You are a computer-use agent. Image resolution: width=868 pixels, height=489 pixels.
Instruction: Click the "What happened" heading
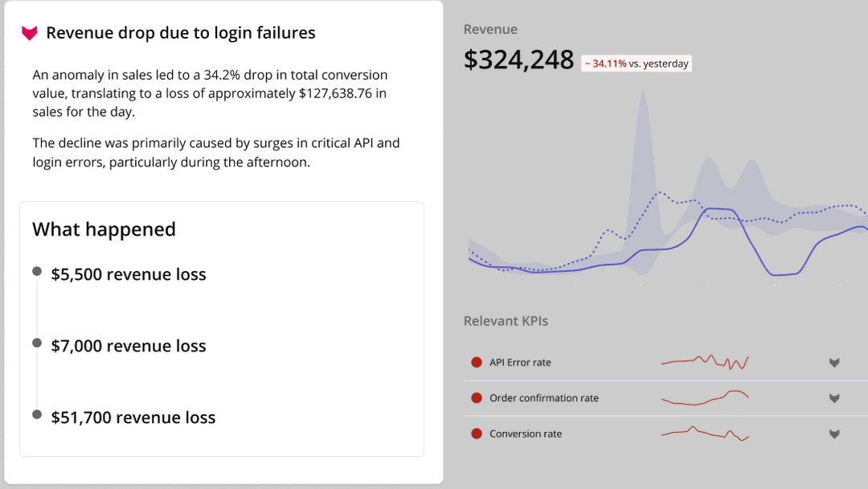pyautogui.click(x=104, y=229)
